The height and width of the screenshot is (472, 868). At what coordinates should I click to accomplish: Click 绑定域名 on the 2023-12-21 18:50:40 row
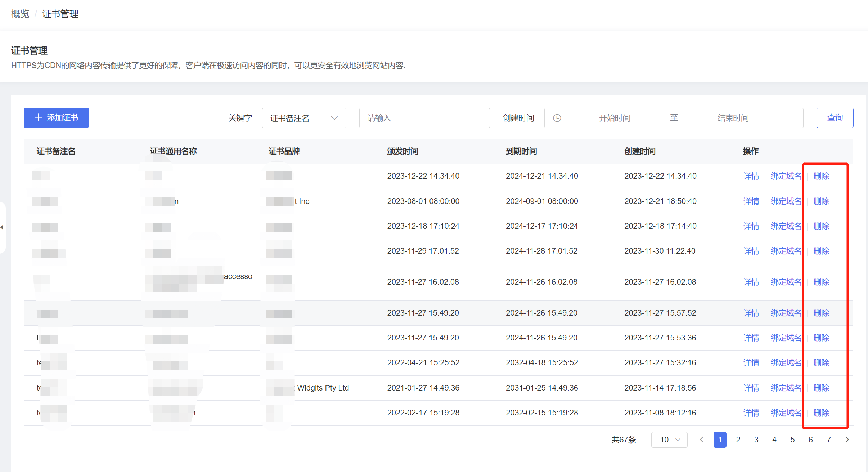786,201
